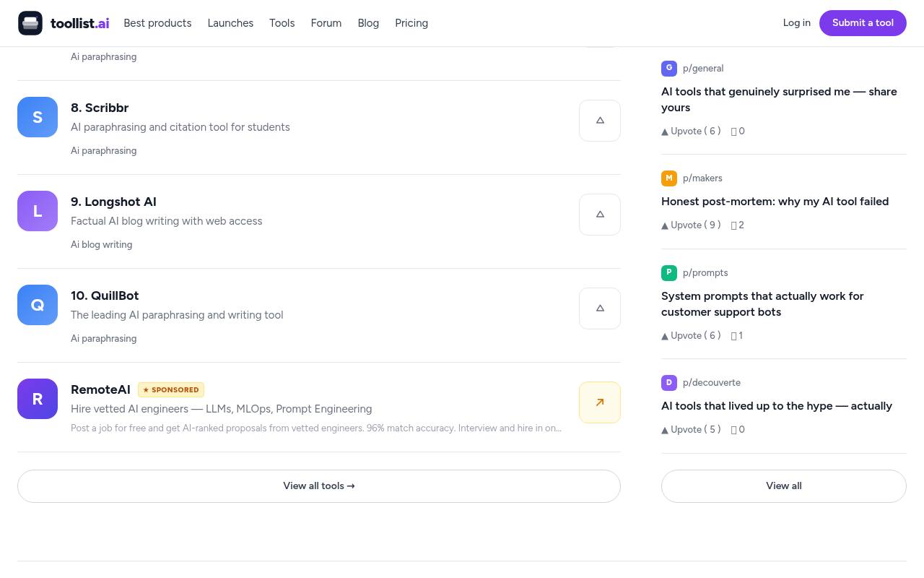Viewport: 924px width, 578px height.
Task: Visit the p/general community
Action: coord(703,69)
